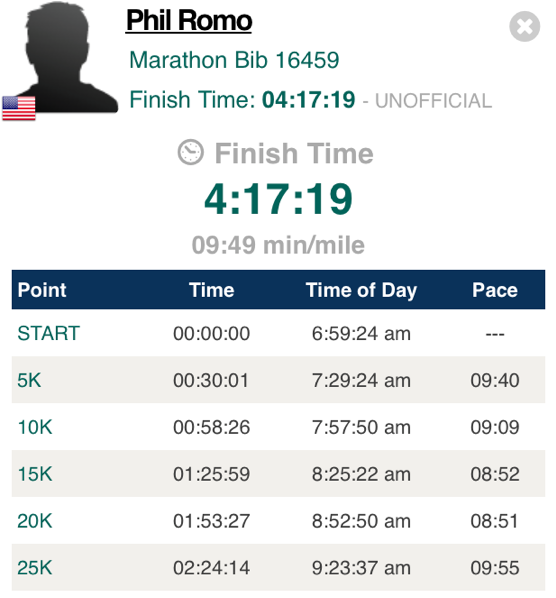Screen dimensions: 556x598
Task: Click the UNOFFICIAL status label
Action: pyautogui.click(x=434, y=101)
